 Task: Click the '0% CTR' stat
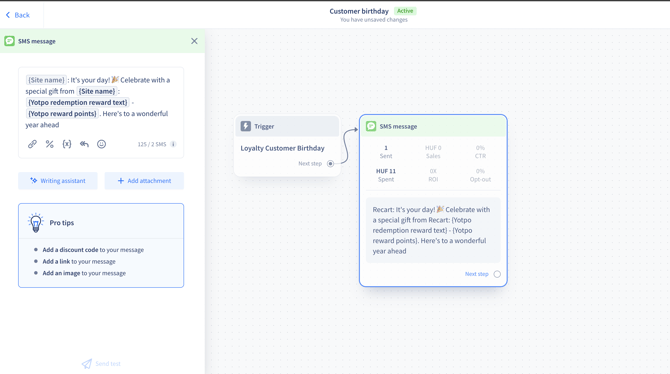coord(480,152)
